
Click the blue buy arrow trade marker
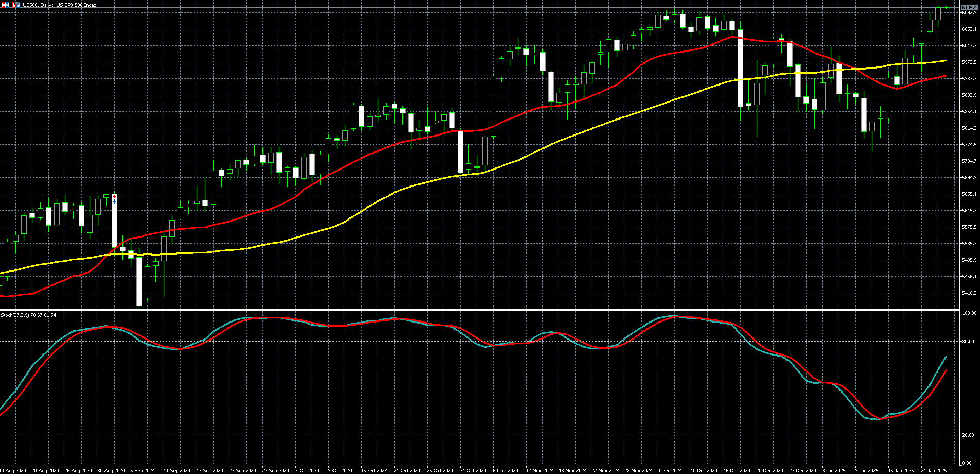(114, 202)
